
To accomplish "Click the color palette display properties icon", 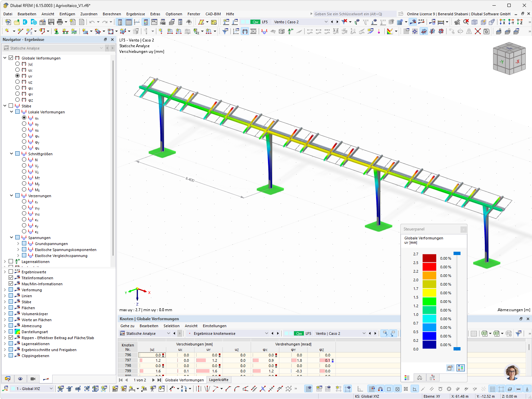I will [390, 31].
